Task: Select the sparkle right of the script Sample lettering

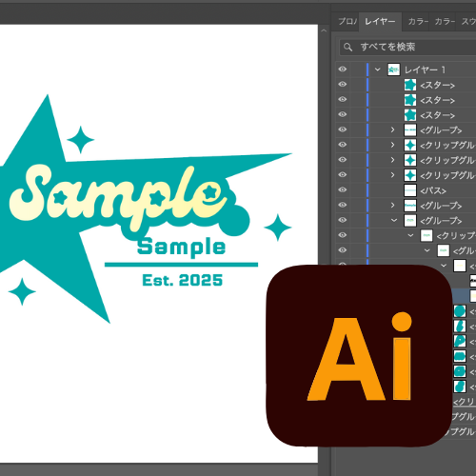Action: tap(278, 228)
